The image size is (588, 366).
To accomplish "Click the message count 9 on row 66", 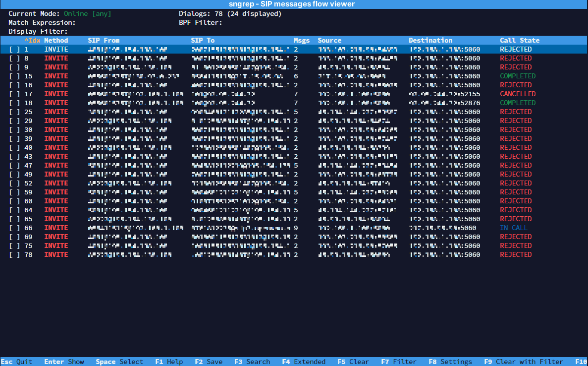I will pos(296,228).
